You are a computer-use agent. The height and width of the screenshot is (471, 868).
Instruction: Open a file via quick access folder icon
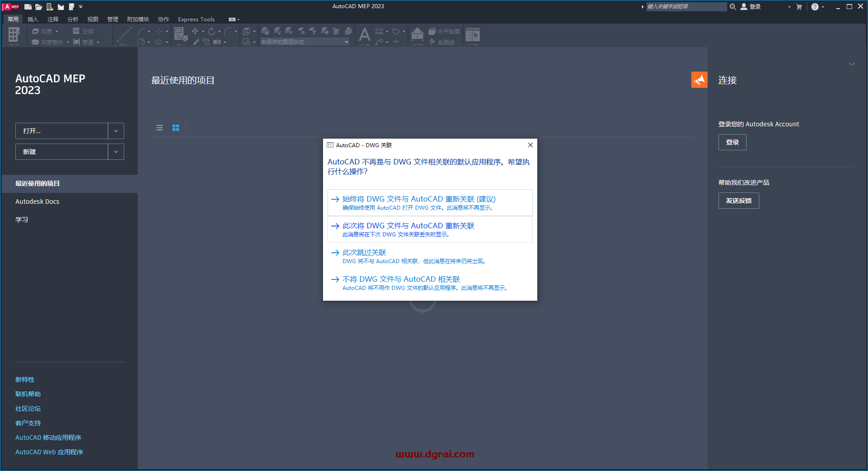39,7
